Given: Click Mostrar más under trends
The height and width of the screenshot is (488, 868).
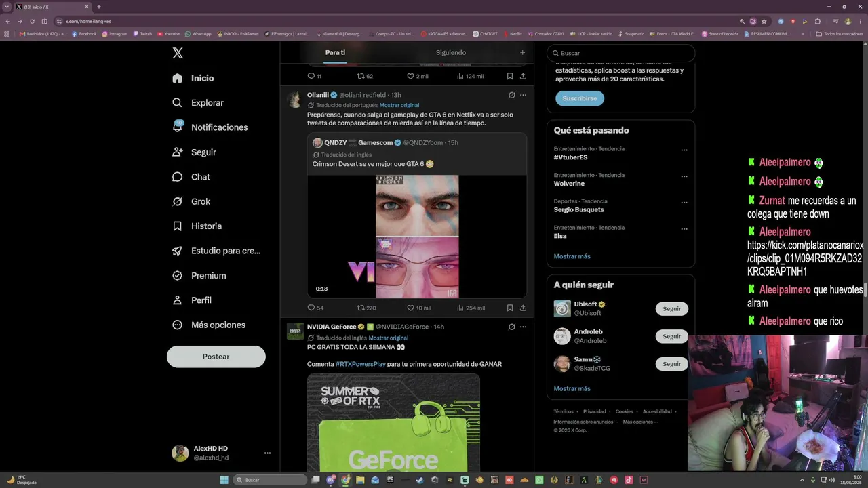Looking at the screenshot, I should coord(572,256).
